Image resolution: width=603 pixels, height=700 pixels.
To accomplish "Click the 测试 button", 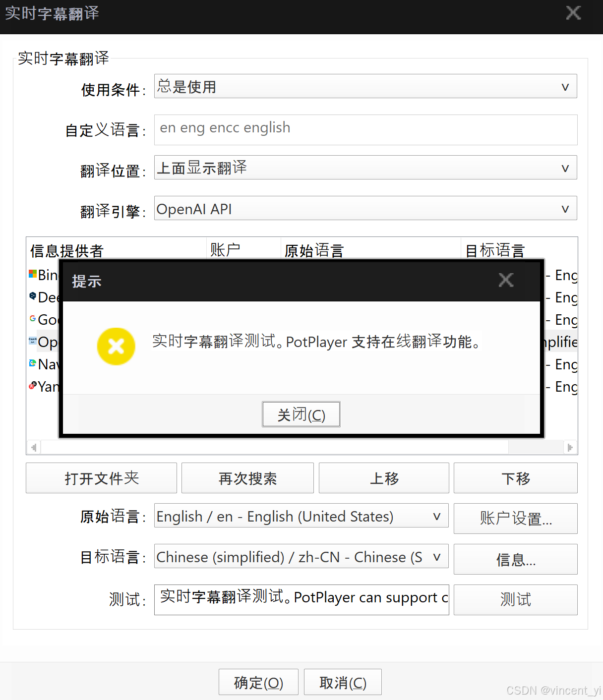I will tap(516, 600).
